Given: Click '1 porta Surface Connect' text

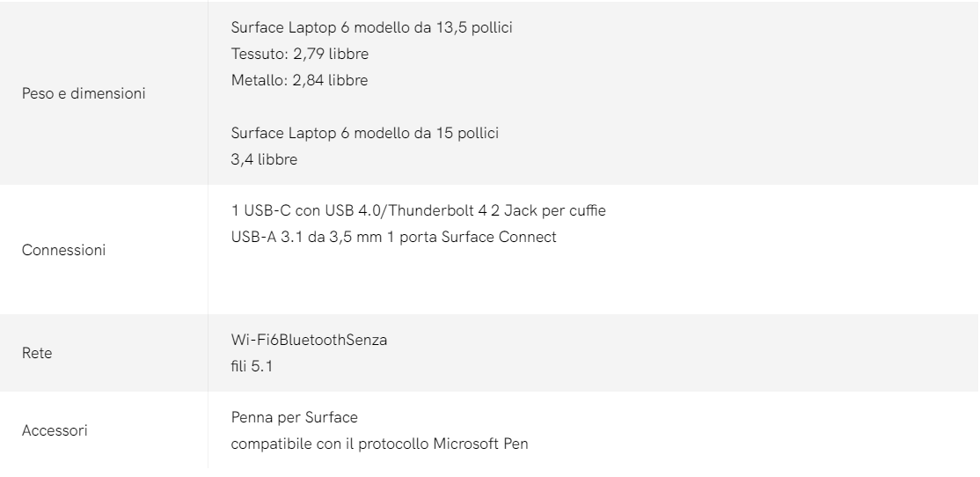Looking at the screenshot, I should coord(472,237).
